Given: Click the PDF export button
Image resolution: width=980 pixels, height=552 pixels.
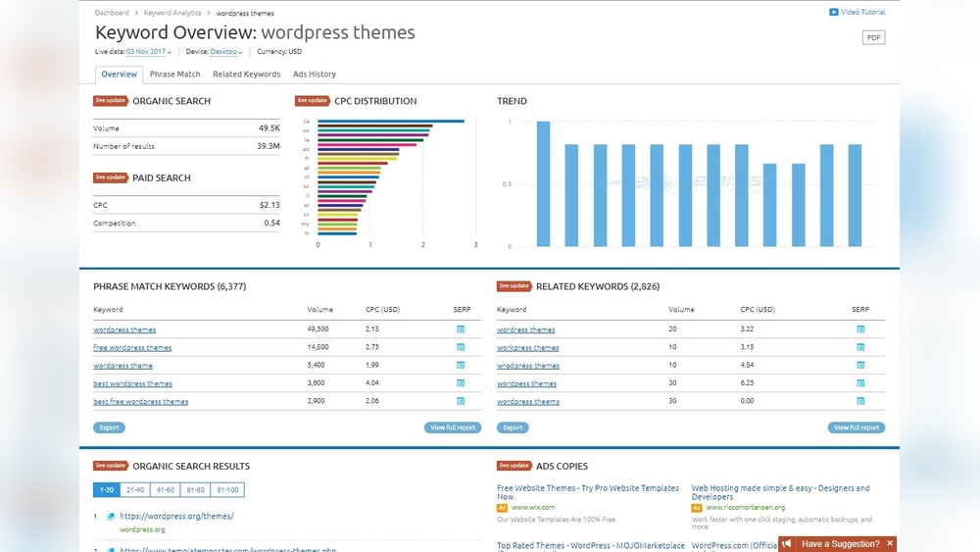Looking at the screenshot, I should tap(873, 37).
